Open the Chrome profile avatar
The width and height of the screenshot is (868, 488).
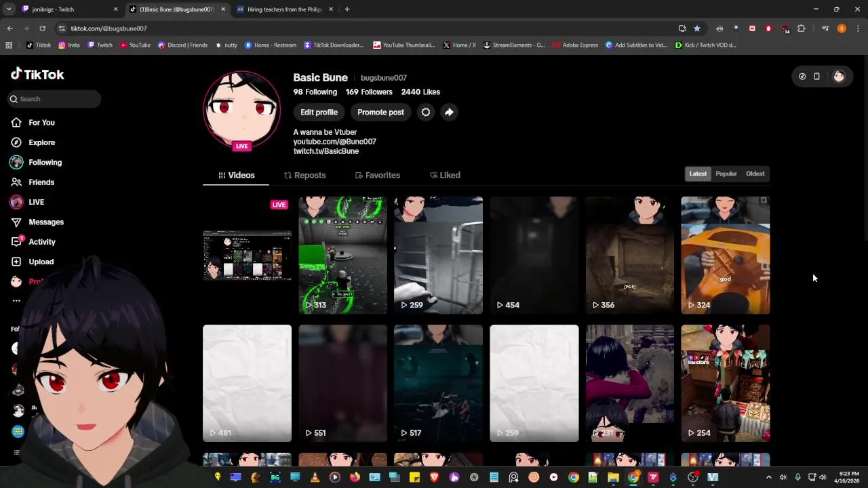click(x=842, y=28)
